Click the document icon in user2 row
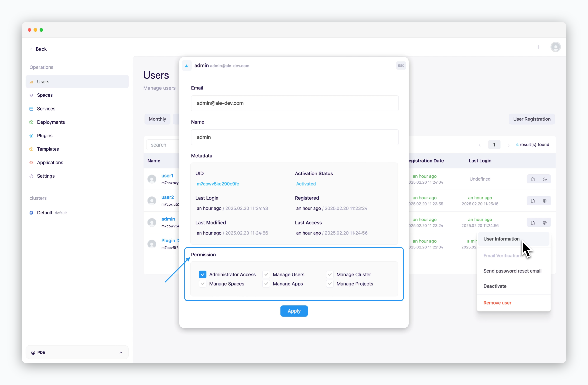Screen dimensions: 588x385 coord(533,201)
